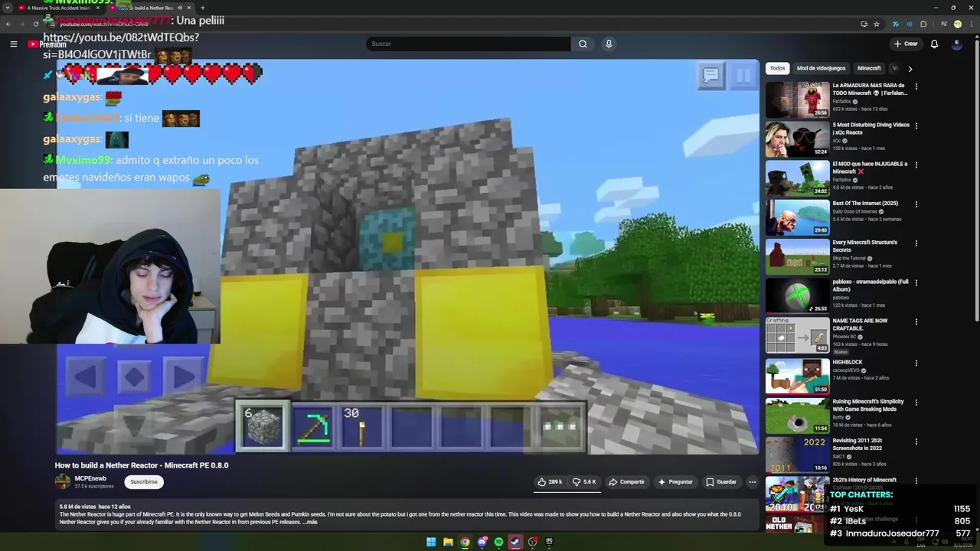
Task: Open the browser tab search dropdown arrow
Action: coord(8,8)
